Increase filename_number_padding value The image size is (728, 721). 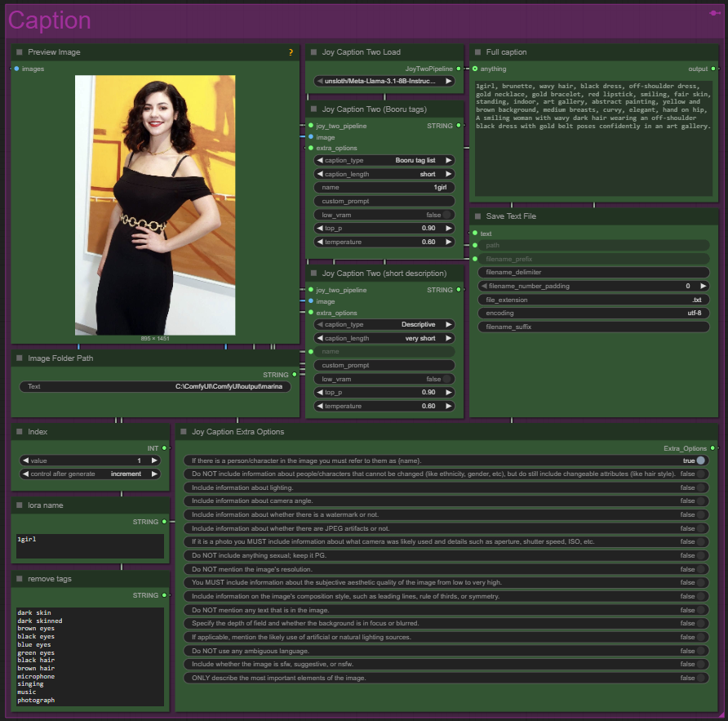pos(703,286)
